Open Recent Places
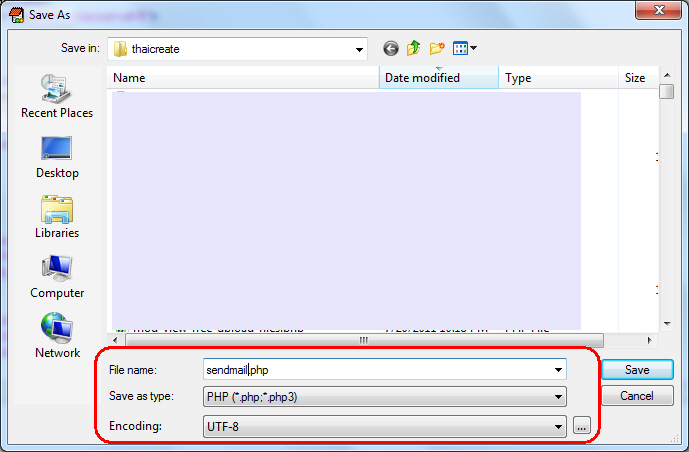This screenshot has width=689, height=452. [x=57, y=96]
